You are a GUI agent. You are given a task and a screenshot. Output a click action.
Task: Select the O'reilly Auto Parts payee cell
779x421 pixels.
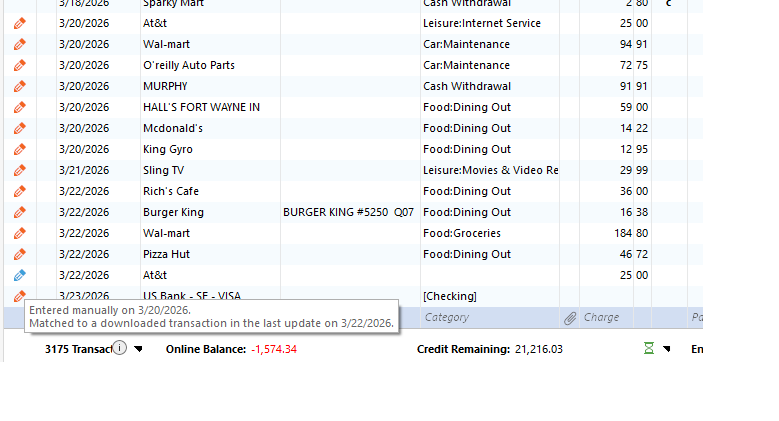click(189, 65)
